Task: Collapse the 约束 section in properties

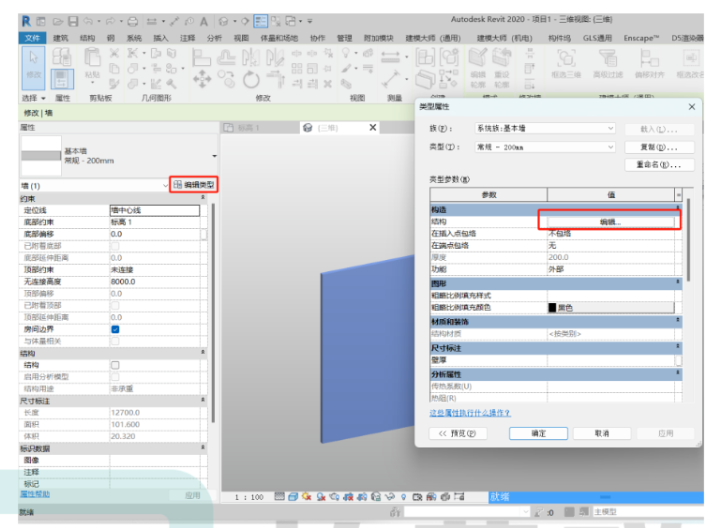Action: point(203,198)
